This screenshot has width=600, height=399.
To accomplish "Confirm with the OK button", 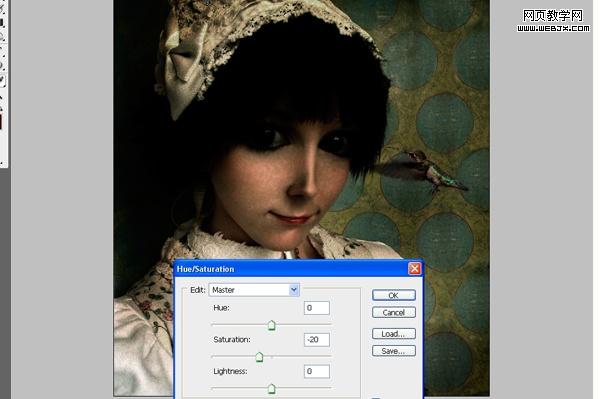I will tap(393, 295).
